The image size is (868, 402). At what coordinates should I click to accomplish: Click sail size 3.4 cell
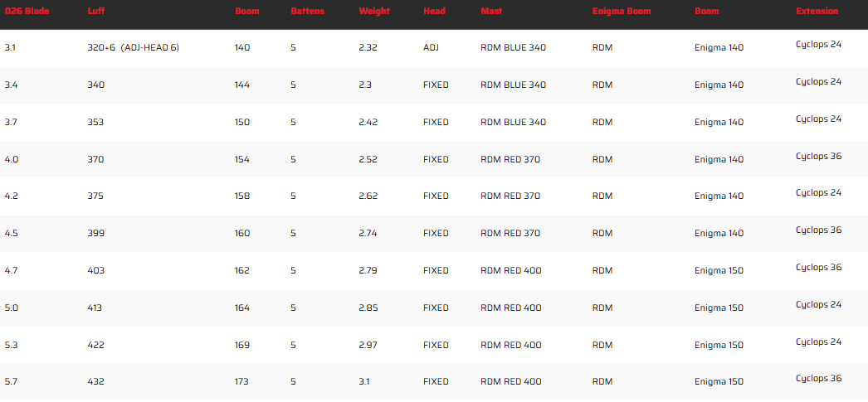pyautogui.click(x=10, y=85)
